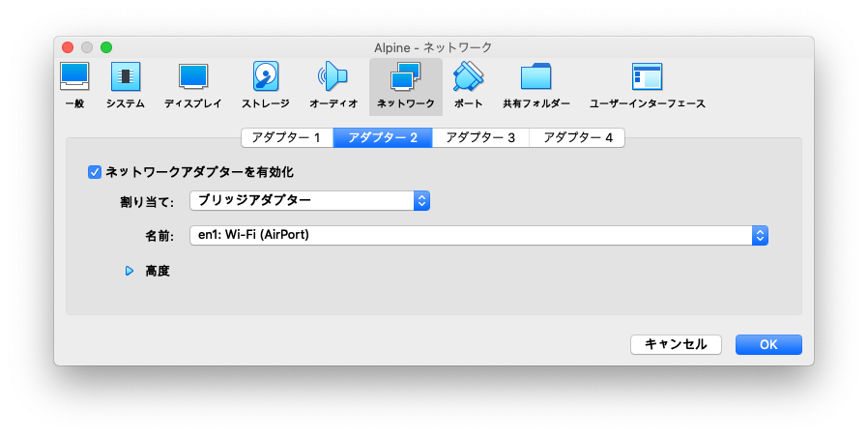The image size is (868, 437).
Task: Select the ネットワーク settings icon
Action: point(406,87)
